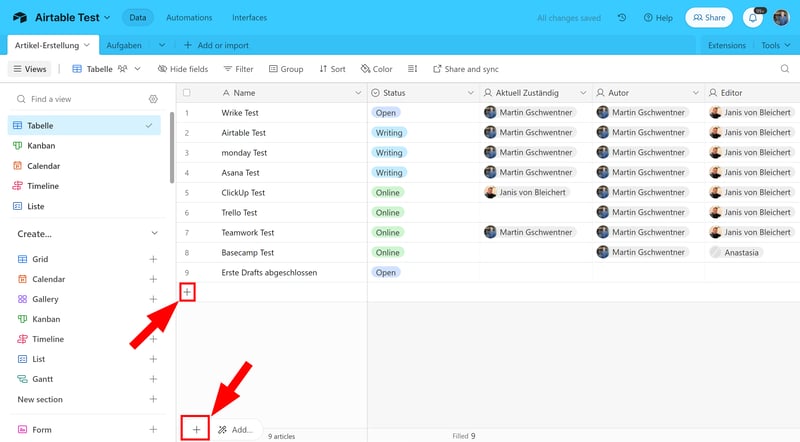Select the Tabelle view in sidebar

[84, 126]
